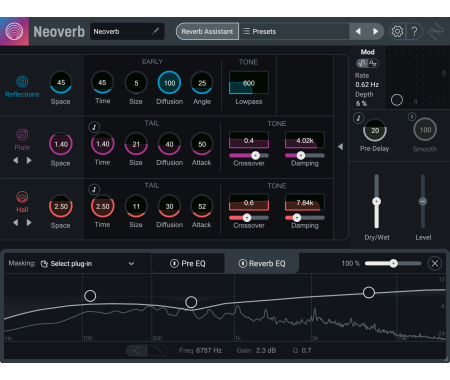This screenshot has width=450, height=380.
Task: Click the Neoverb logo icon
Action: 14,31
